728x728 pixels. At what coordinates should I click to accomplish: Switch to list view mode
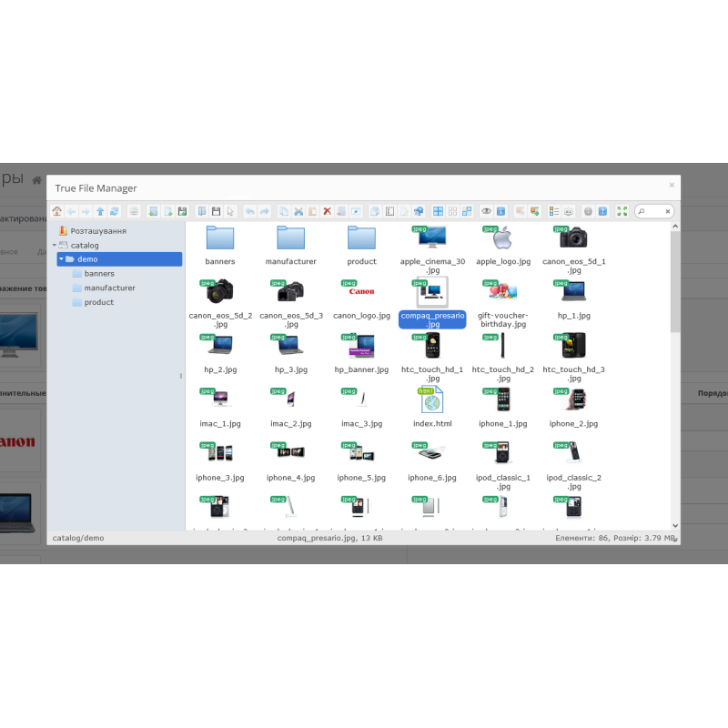point(554,211)
